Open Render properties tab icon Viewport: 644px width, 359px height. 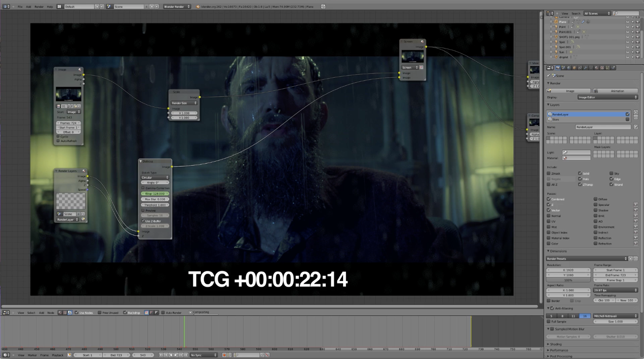tap(558, 68)
